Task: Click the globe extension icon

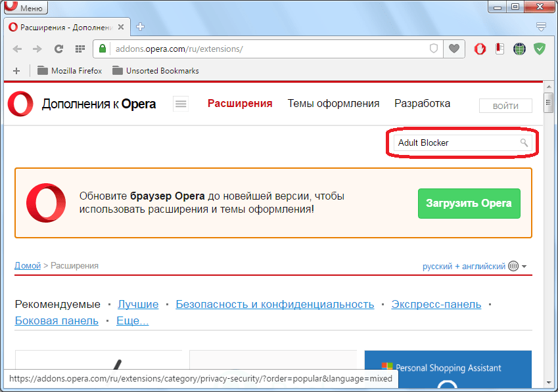Action: tap(519, 49)
